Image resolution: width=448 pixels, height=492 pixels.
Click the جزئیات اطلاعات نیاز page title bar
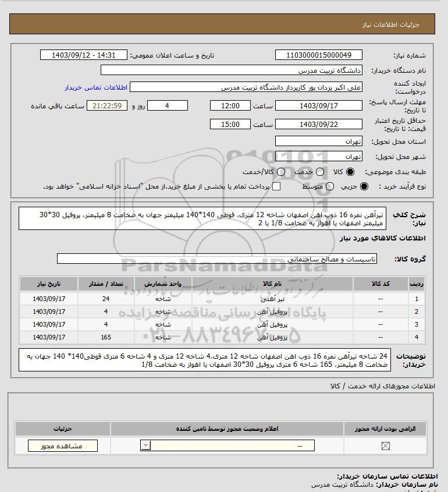coord(222,24)
